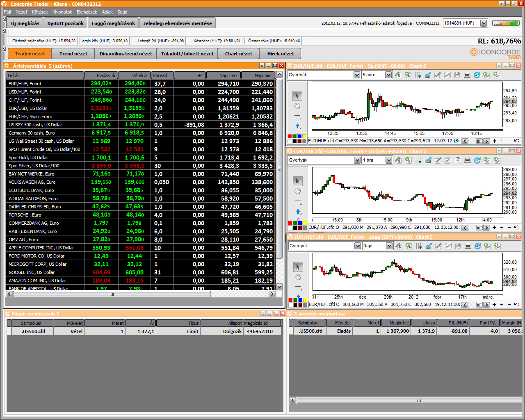This screenshot has height=420, width=525.
Task: Click buy-order icon in Chart 6 toolbar
Action: (x=408, y=75)
